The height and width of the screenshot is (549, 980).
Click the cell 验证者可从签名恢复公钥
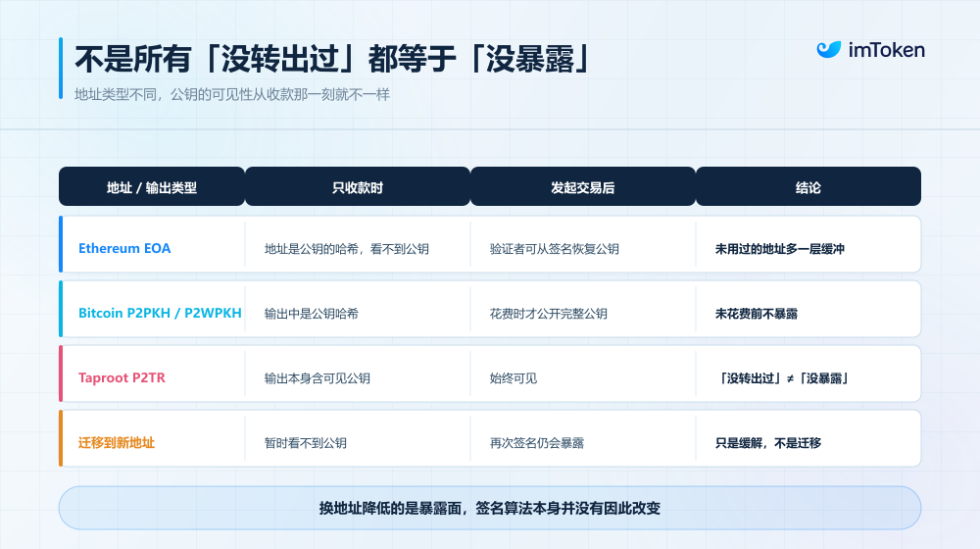(x=555, y=249)
